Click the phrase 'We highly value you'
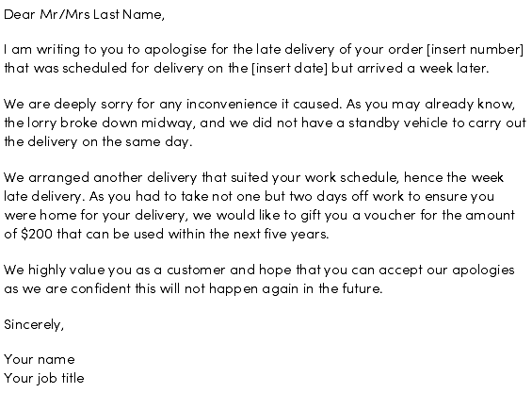 click(68, 270)
